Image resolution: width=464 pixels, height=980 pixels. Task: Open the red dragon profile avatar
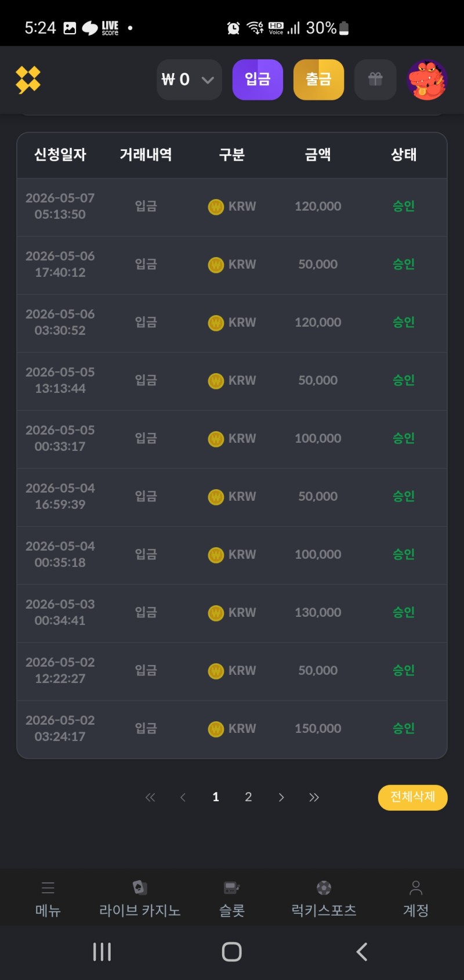427,79
